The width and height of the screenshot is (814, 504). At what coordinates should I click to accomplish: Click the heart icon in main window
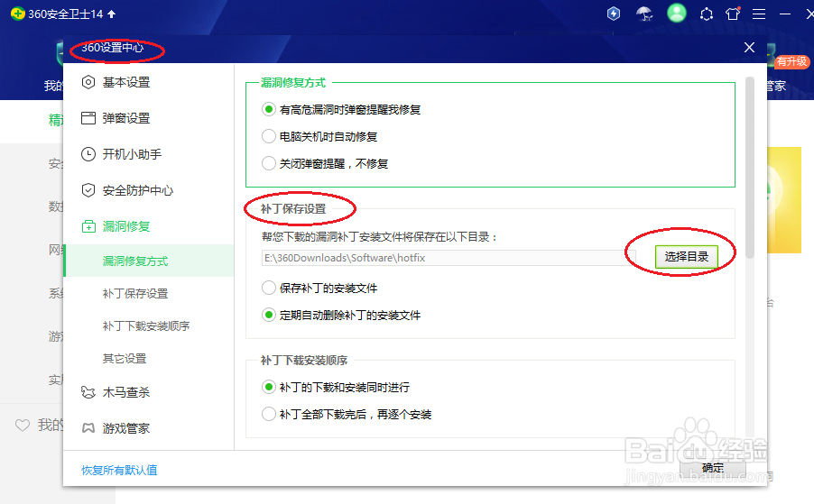pyautogui.click(x=23, y=426)
